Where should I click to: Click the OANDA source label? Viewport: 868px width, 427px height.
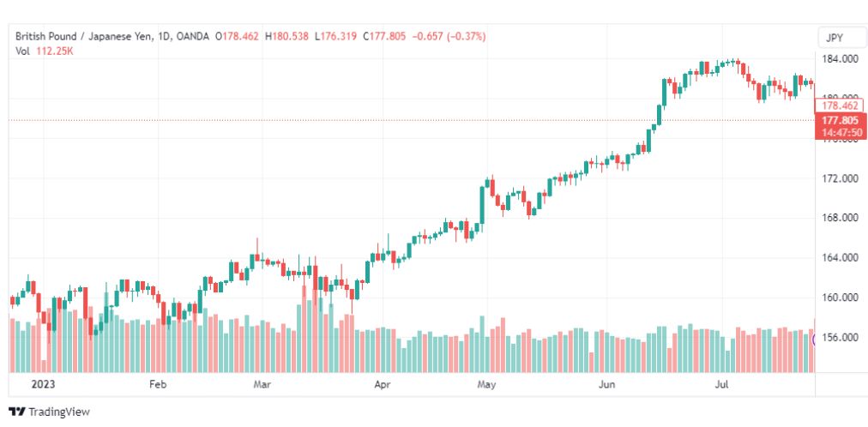pos(193,37)
